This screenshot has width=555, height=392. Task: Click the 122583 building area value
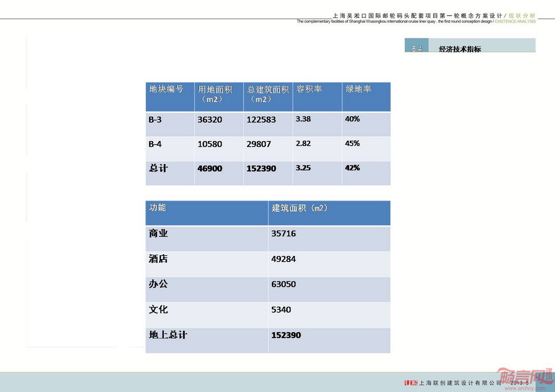pyautogui.click(x=258, y=119)
